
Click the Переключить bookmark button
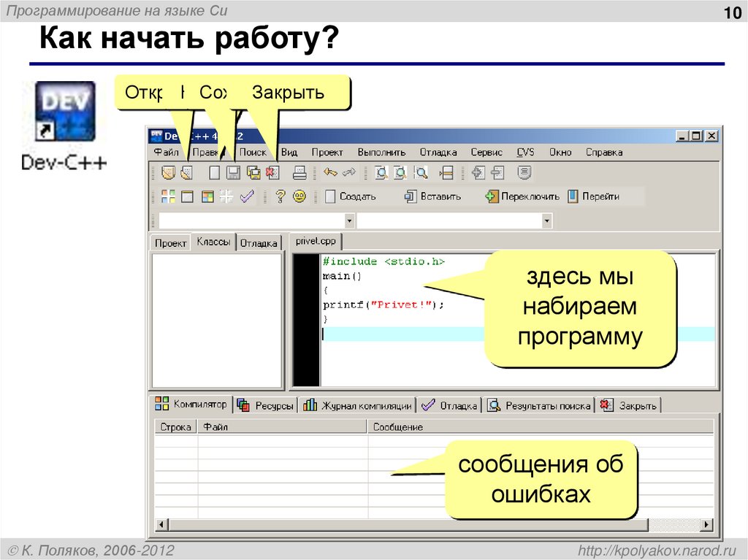(x=522, y=196)
